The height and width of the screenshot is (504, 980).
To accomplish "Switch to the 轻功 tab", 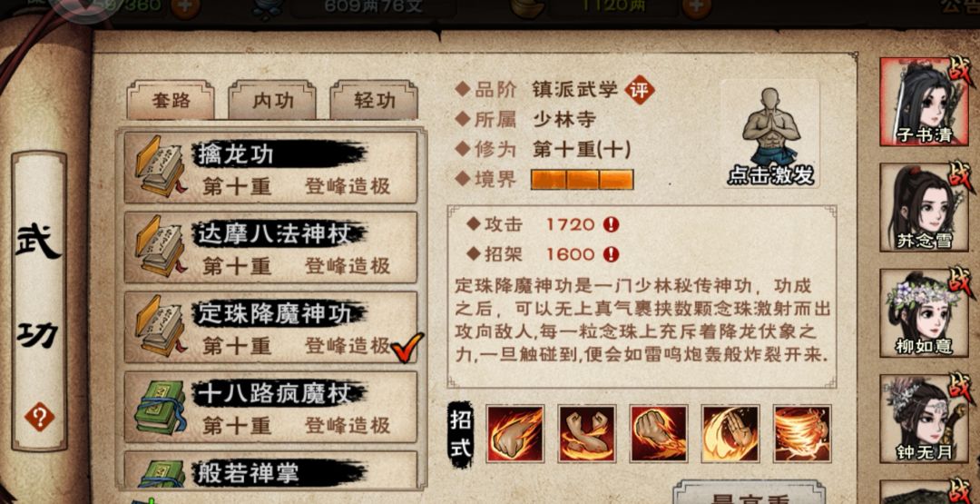I will tap(374, 101).
